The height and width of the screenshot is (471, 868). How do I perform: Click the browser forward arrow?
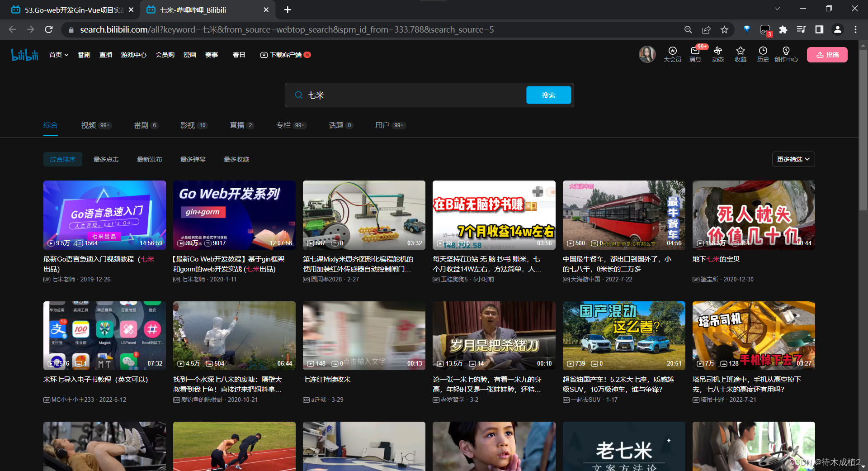tap(30, 29)
